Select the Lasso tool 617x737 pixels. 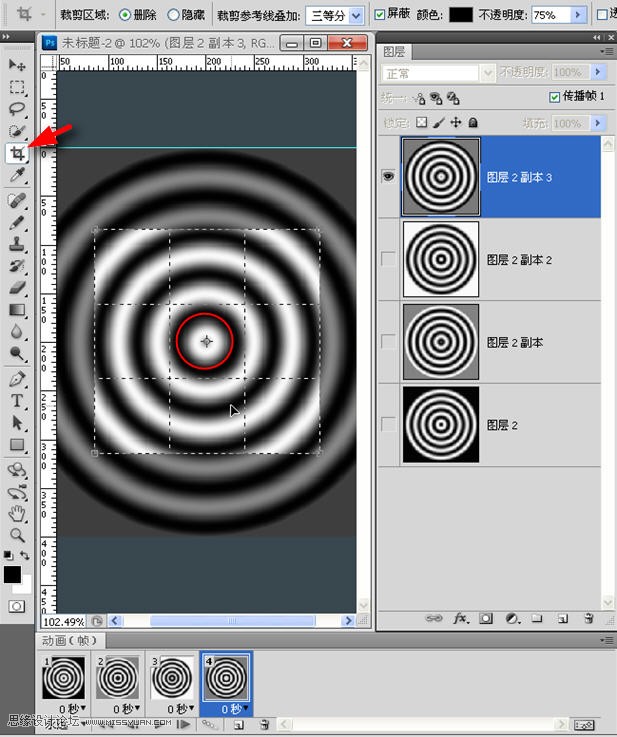tap(17, 110)
